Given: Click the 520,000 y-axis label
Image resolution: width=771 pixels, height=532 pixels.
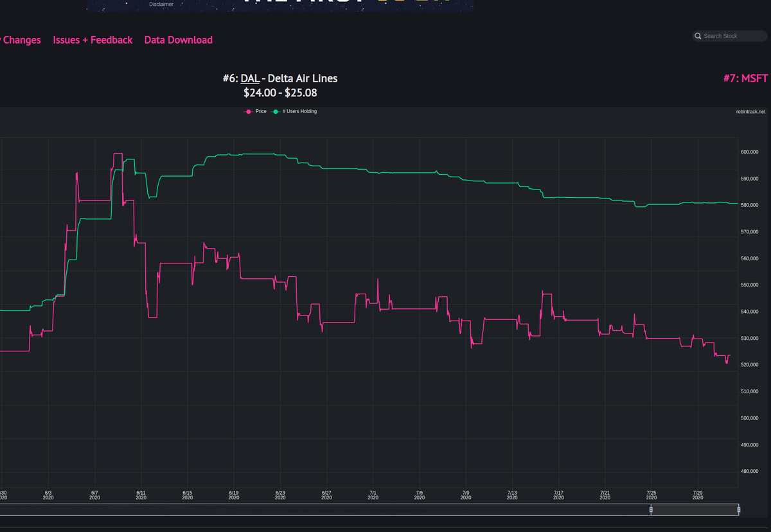Looking at the screenshot, I should (750, 365).
